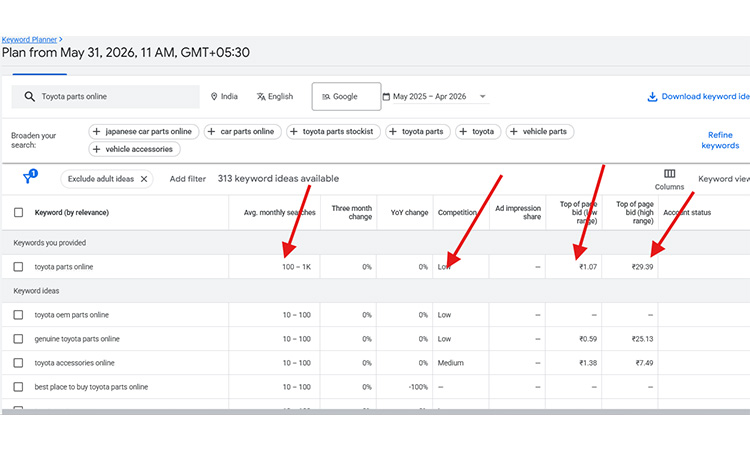Sort by Three month change column
The height and width of the screenshot is (450, 750).
tap(352, 212)
